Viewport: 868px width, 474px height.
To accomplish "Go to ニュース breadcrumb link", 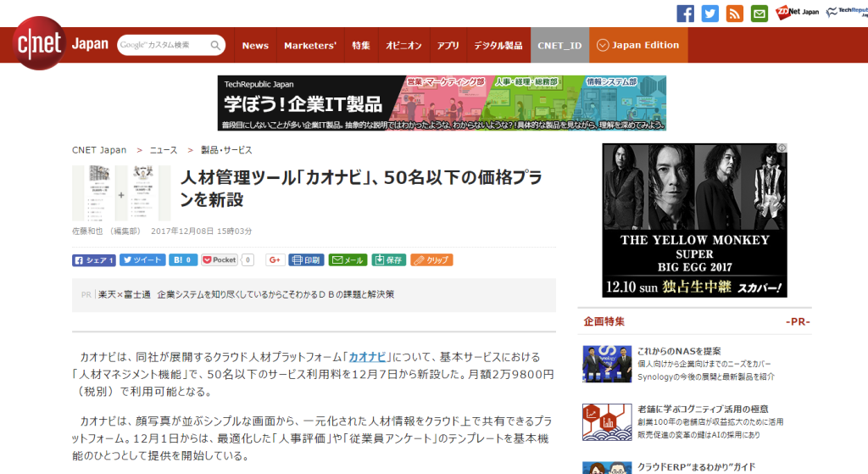I will point(164,150).
